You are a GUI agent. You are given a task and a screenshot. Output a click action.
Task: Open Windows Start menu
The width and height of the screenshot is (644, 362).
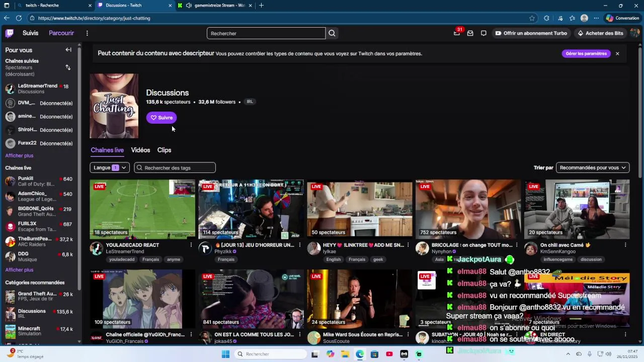226,354
